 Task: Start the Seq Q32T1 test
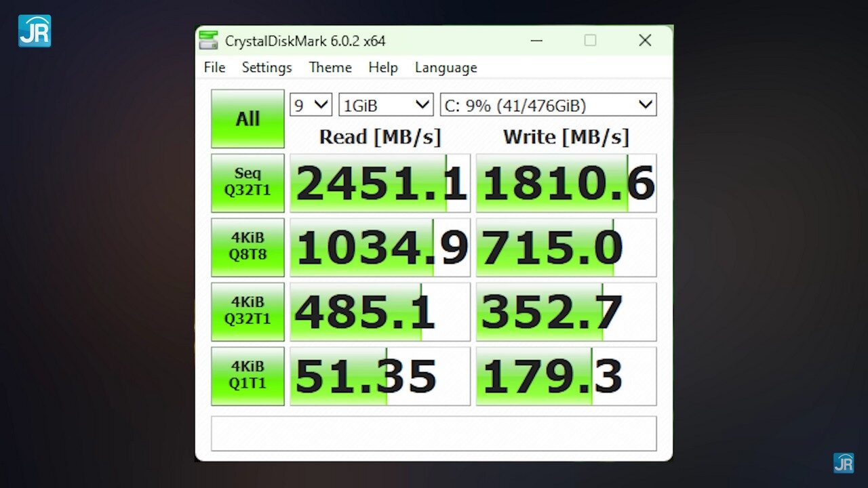248,183
